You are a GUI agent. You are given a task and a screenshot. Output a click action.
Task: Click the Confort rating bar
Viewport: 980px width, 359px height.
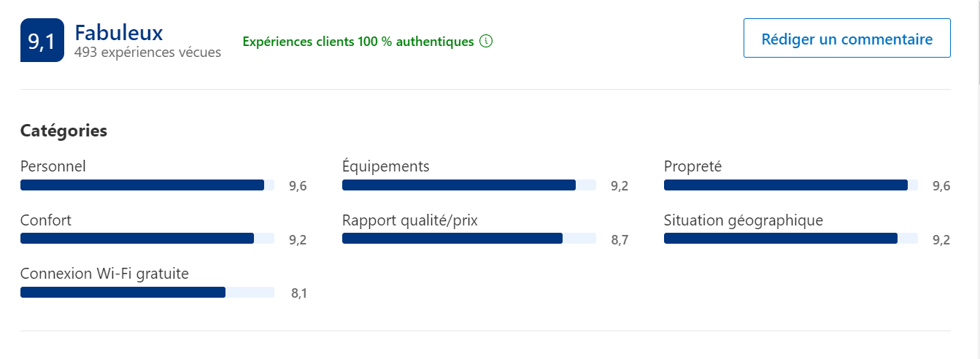coord(147,239)
